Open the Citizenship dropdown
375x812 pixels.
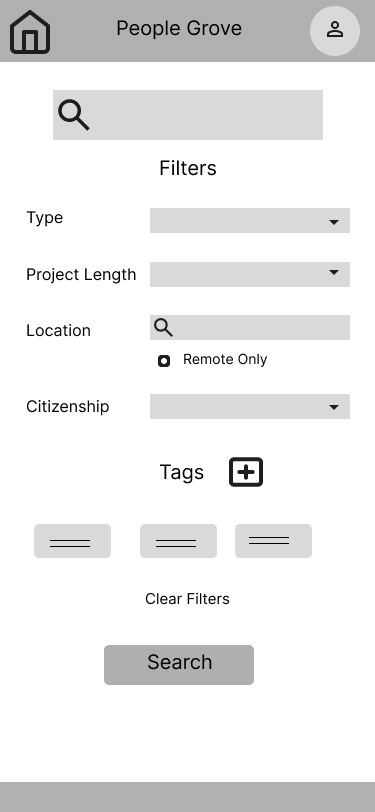(250, 406)
